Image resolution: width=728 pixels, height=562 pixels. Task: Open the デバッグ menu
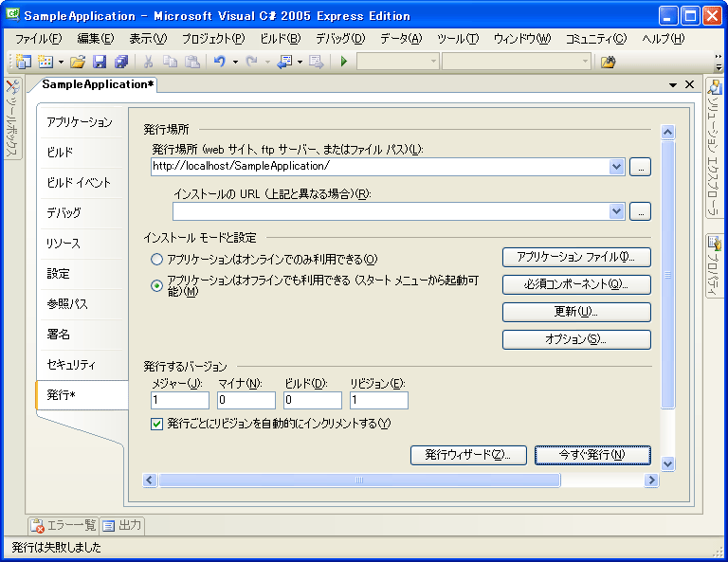340,39
